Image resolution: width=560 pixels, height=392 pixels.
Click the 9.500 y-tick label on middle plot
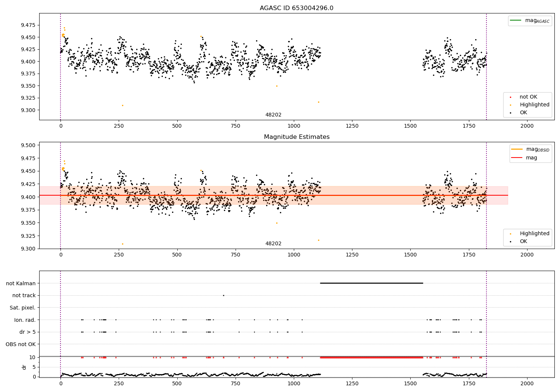click(28, 145)
